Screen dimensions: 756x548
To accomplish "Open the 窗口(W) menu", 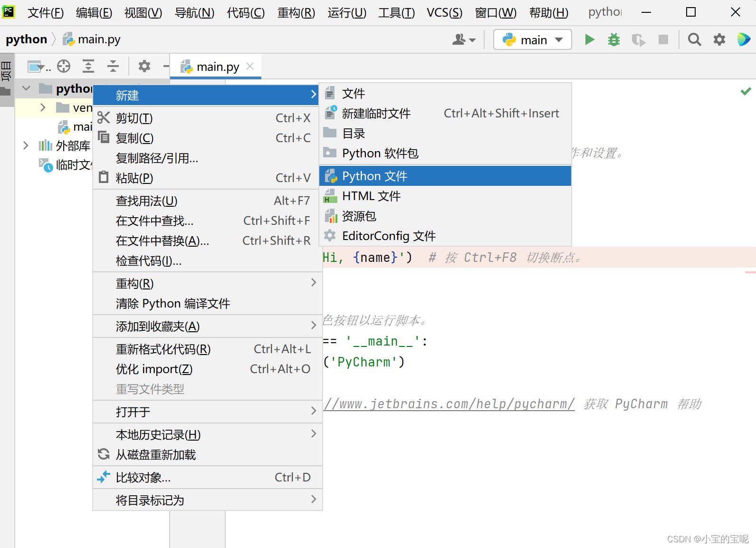I will 496,13.
